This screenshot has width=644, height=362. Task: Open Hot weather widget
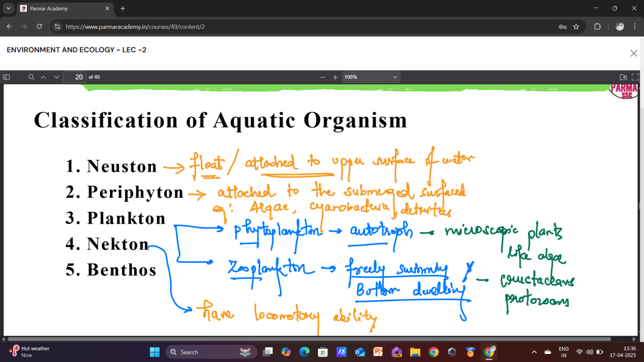point(30,352)
